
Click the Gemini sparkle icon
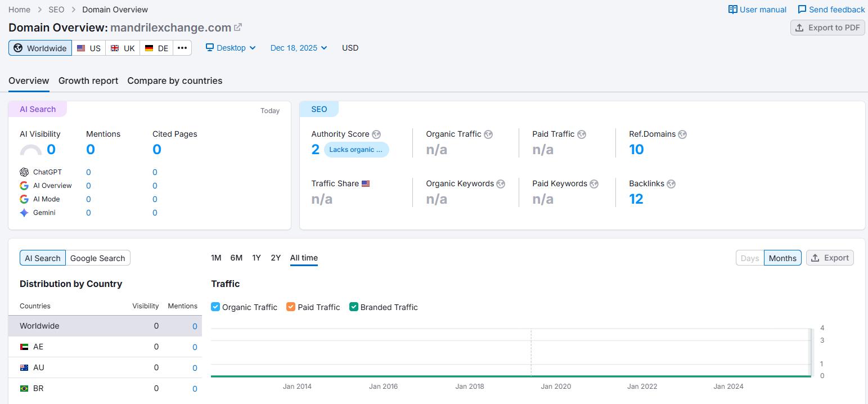(x=24, y=213)
